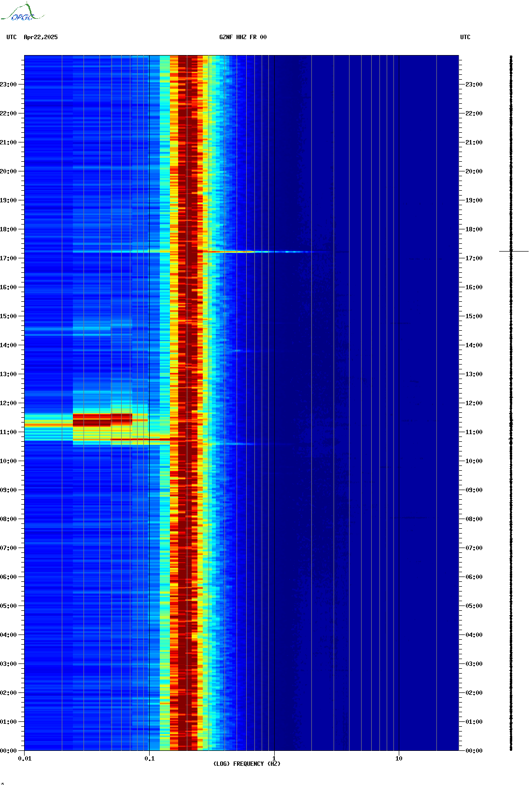Click the right 08:00 time axis label
The height and width of the screenshot is (789, 532).
pos(474,519)
